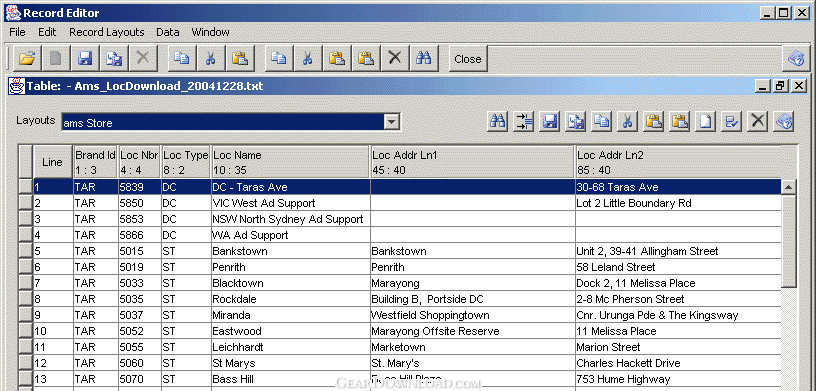Click the Loc Nbr column header
816x391 pixels.
(139, 162)
